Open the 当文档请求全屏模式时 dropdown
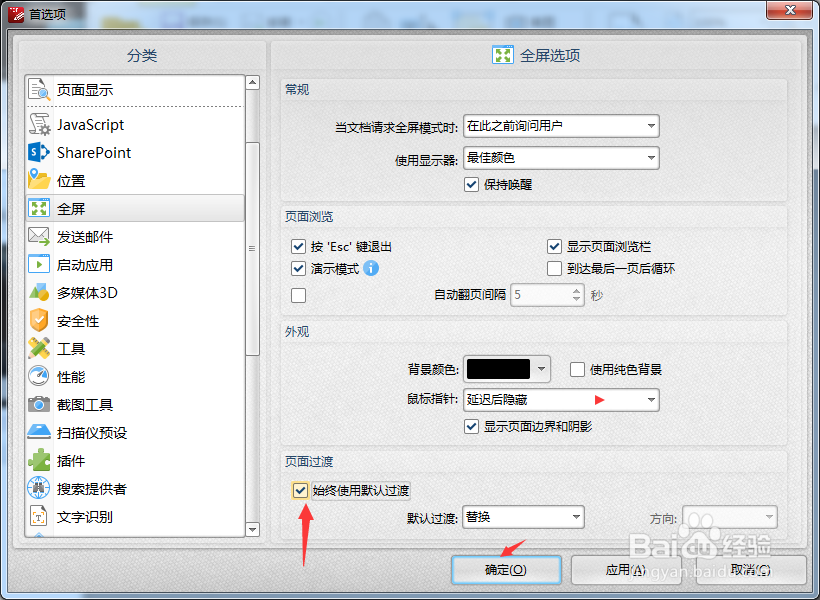Image resolution: width=820 pixels, height=600 pixels. 561,126
